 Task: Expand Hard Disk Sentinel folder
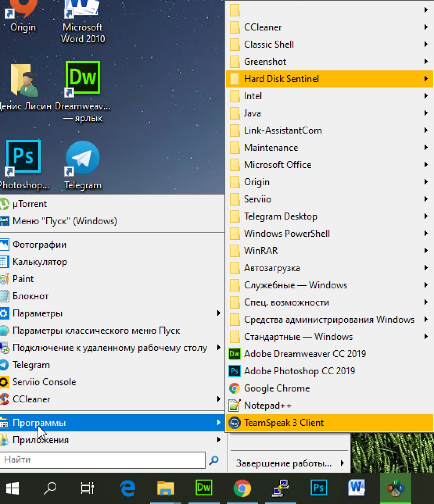pyautogui.click(x=330, y=79)
